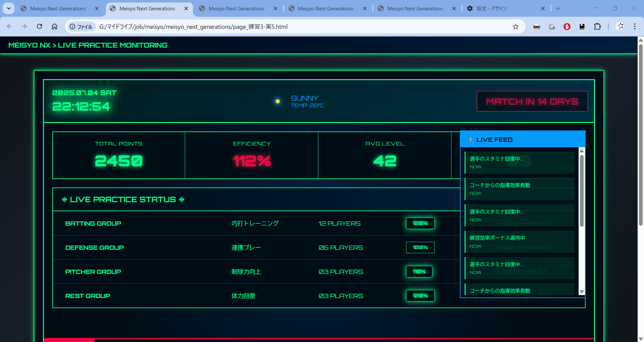Click the red Opera-style extension icon

[567, 26]
